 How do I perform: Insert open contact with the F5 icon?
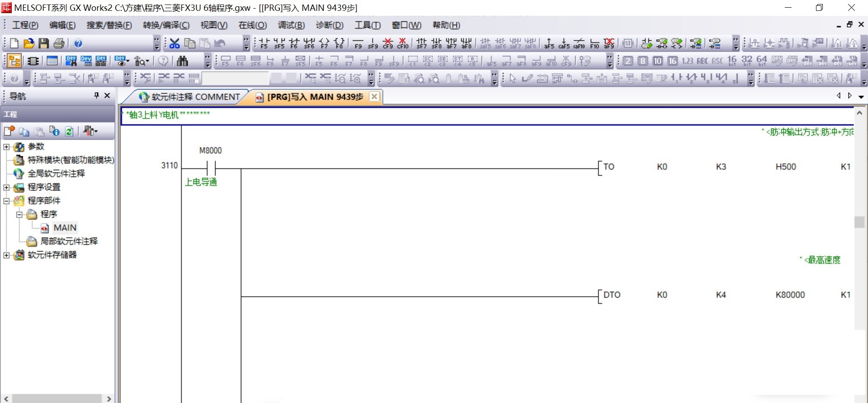(264, 43)
